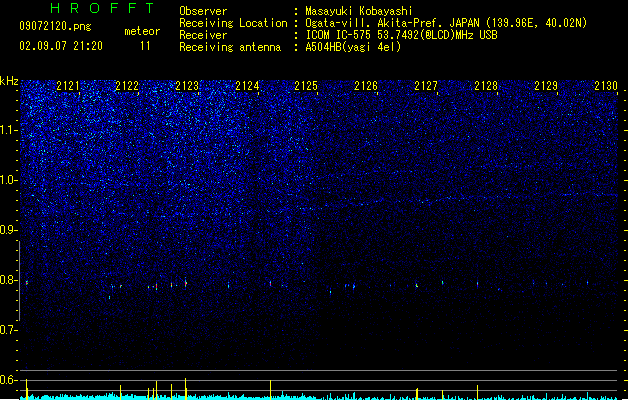The image size is (629, 400).
Task: Click the 0.7 frequency axis label
Action: pyautogui.click(x=9, y=330)
